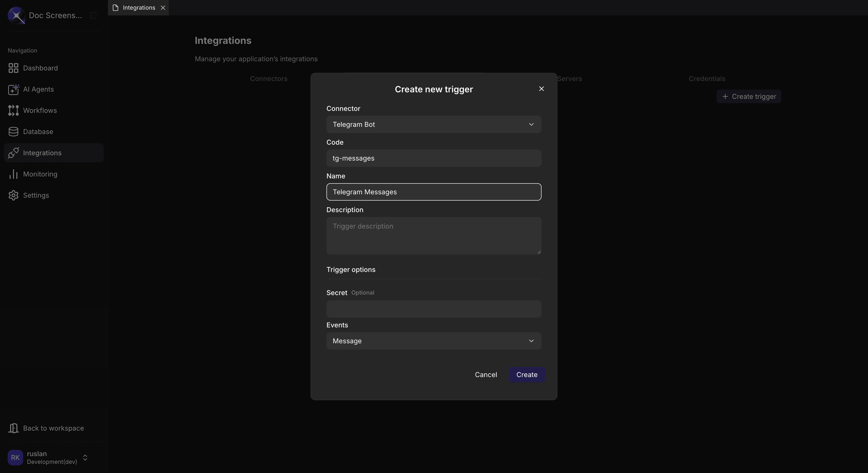868x473 pixels.
Task: Cancel the trigger creation dialog
Action: pos(486,375)
